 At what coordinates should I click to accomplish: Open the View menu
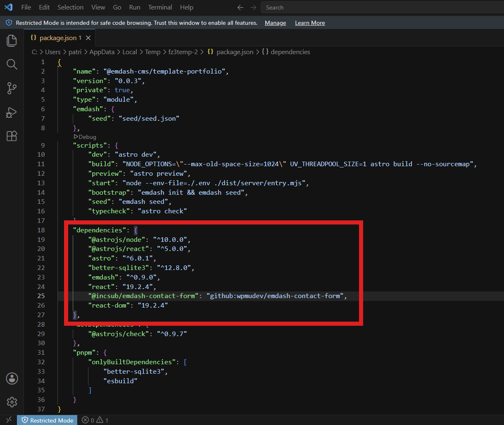pos(98,7)
